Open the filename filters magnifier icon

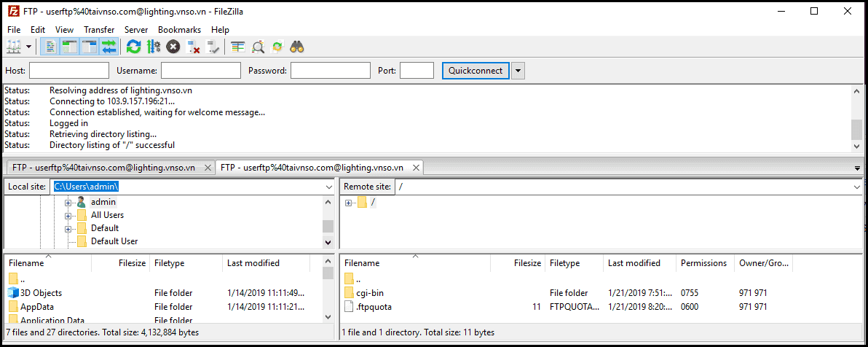click(x=258, y=47)
